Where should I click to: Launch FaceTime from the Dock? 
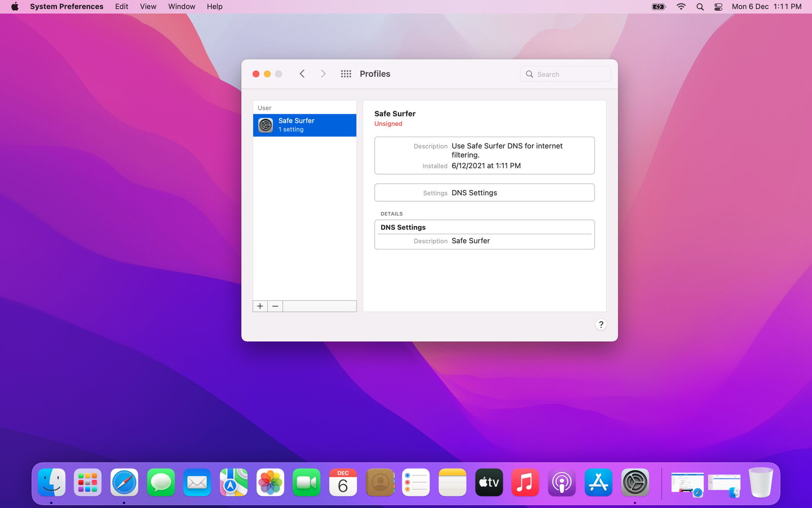coord(307,482)
